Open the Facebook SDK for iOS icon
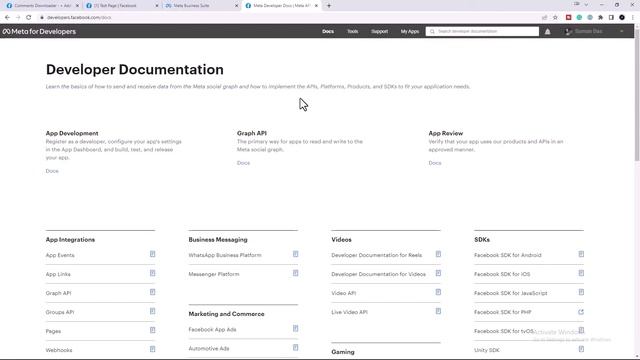The height and width of the screenshot is (360, 640). [581, 273]
